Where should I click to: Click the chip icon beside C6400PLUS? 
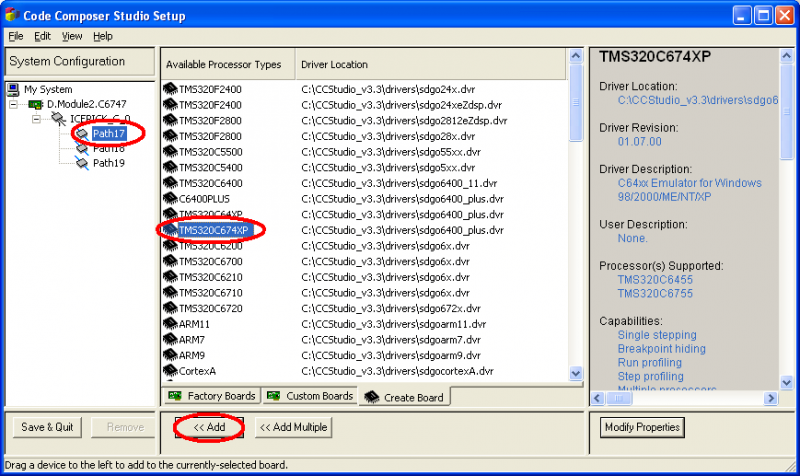pos(170,198)
